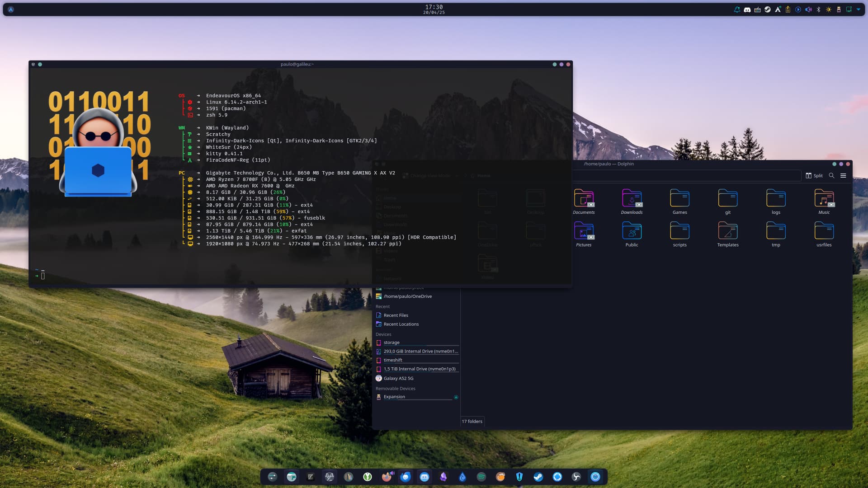868x488 pixels.
Task: Click the keyboard icon in system tray
Action: [x=758, y=9]
